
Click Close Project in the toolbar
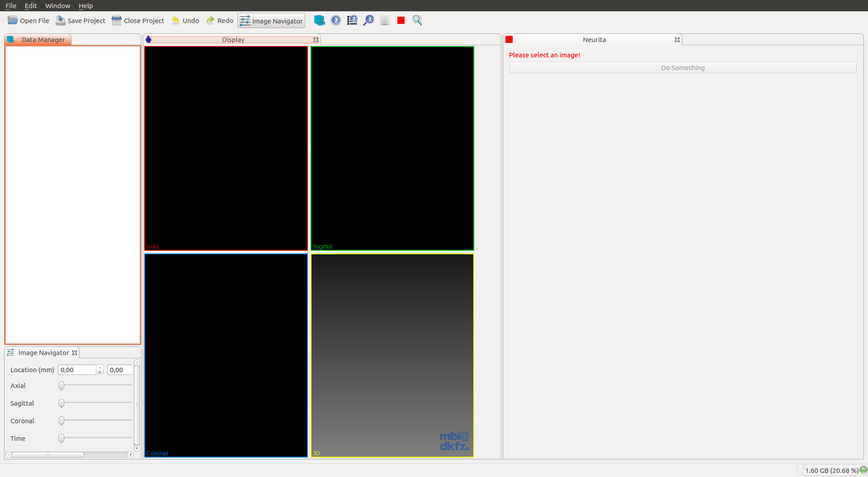pos(138,20)
